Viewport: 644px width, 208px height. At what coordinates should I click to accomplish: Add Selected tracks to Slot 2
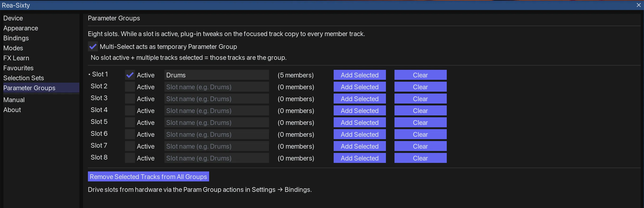[x=360, y=87]
